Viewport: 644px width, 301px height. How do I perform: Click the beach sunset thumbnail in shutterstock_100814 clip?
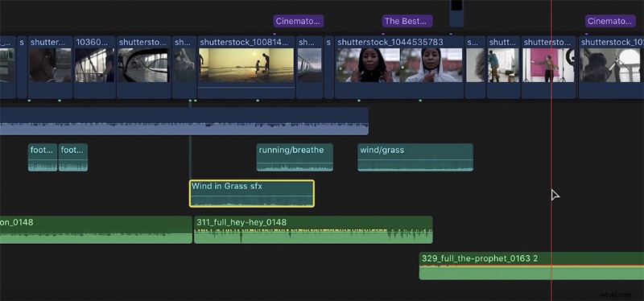click(246, 65)
